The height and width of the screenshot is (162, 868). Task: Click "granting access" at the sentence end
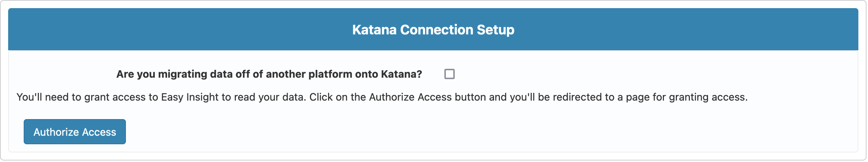708,97
